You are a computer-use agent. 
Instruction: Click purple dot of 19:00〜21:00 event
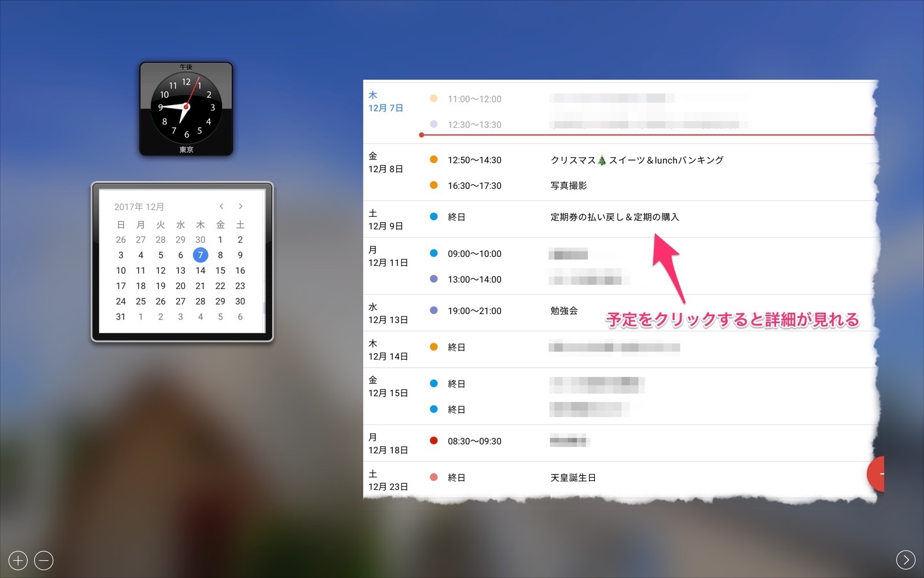(434, 310)
